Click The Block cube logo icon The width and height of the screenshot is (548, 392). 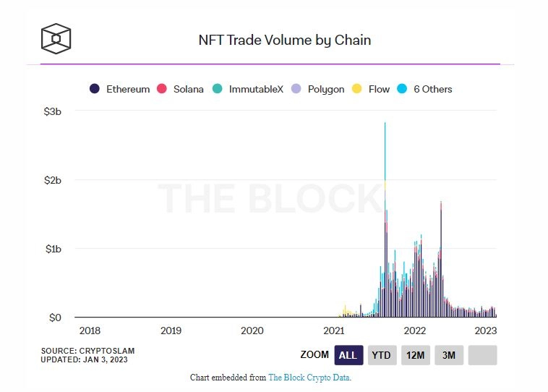(x=56, y=39)
